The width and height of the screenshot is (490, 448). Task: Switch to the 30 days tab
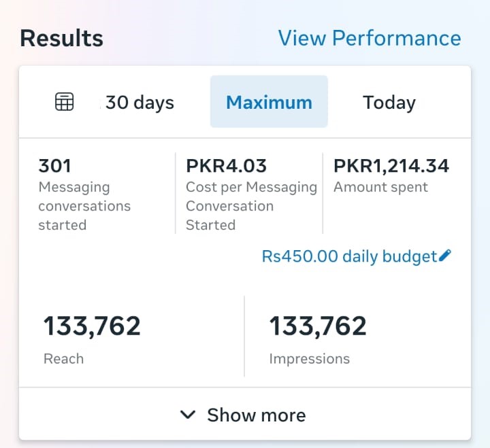pyautogui.click(x=140, y=103)
